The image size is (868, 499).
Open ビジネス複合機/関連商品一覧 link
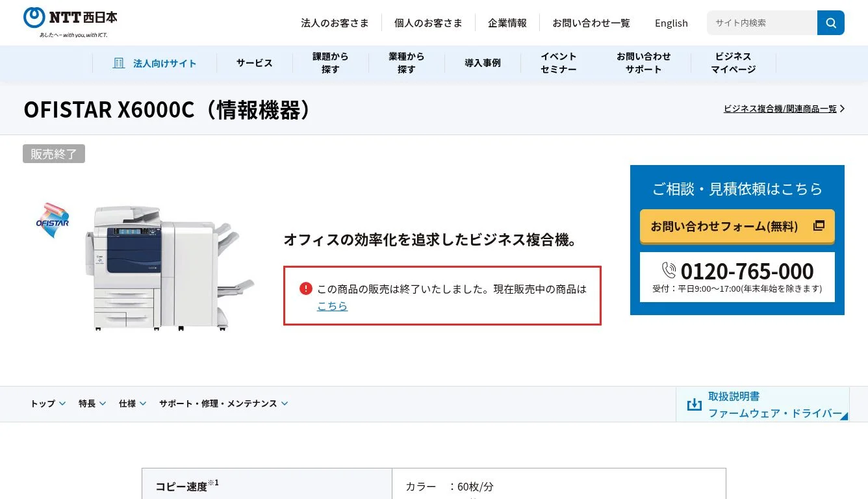[780, 109]
